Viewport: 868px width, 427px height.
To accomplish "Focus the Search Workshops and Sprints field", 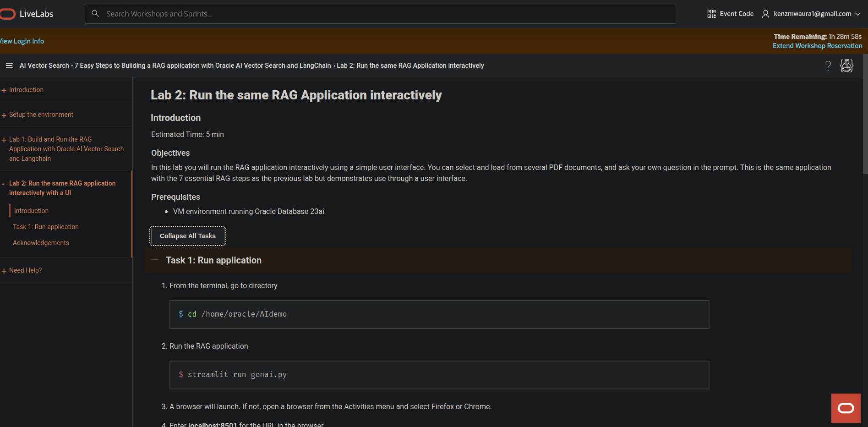I will tap(380, 14).
